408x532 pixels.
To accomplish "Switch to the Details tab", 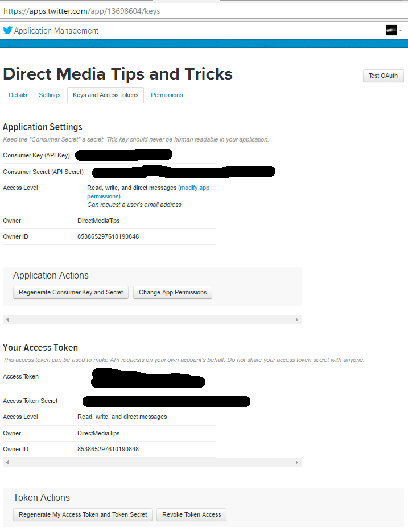I will [18, 95].
